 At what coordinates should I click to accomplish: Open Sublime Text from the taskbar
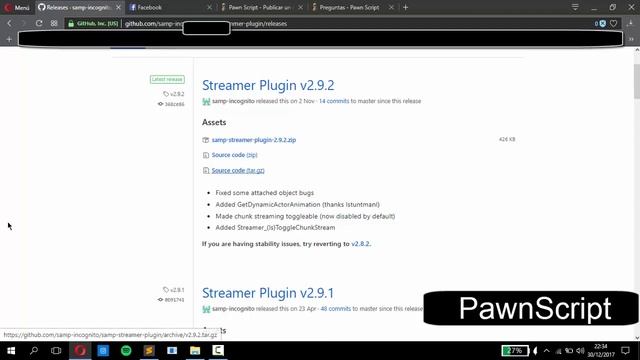[149, 351]
